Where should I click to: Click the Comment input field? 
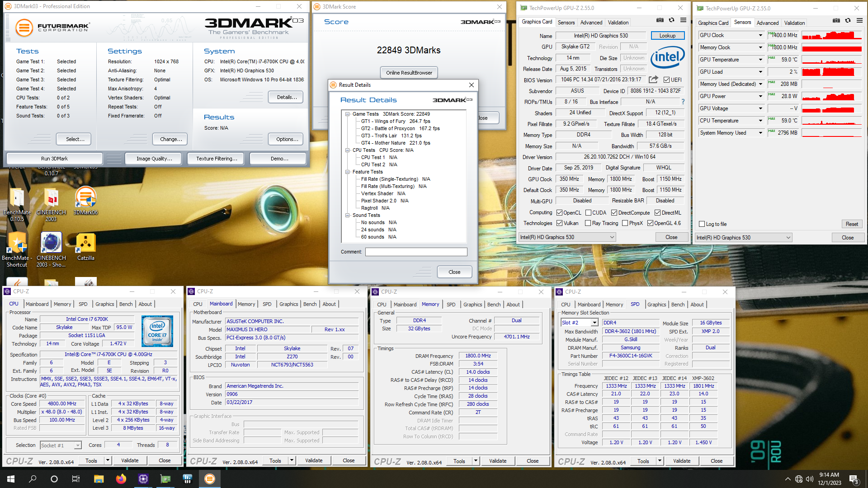[416, 252]
